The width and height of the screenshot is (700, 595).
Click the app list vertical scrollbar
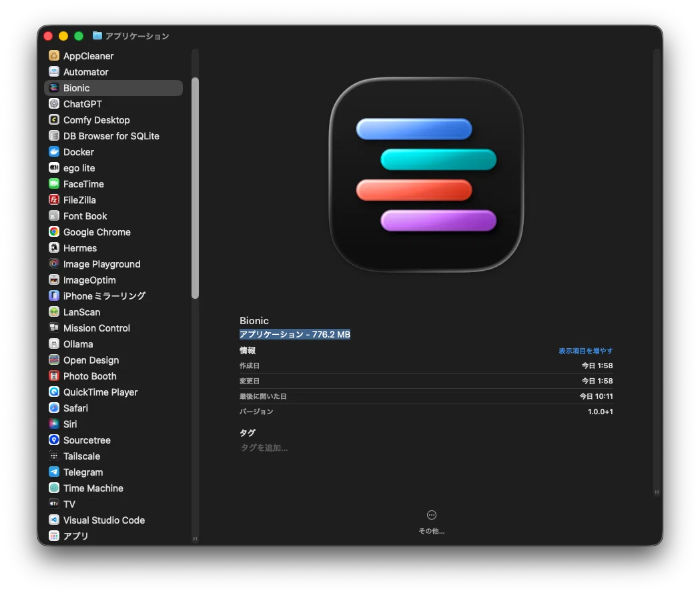[195, 188]
